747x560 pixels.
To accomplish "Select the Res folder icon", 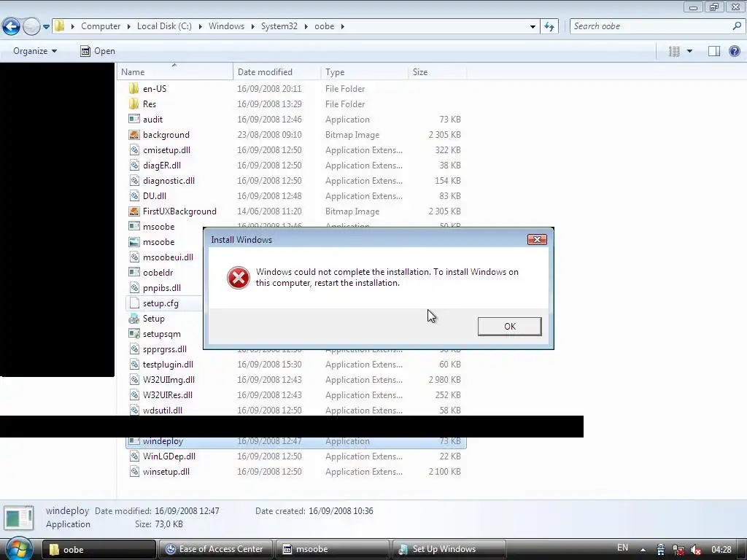I will [134, 104].
